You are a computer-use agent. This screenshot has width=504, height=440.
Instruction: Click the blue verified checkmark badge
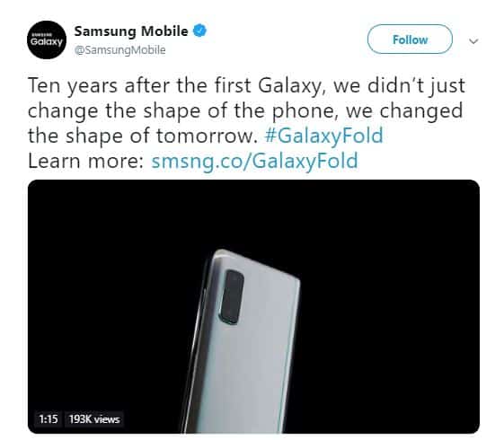coord(199,31)
